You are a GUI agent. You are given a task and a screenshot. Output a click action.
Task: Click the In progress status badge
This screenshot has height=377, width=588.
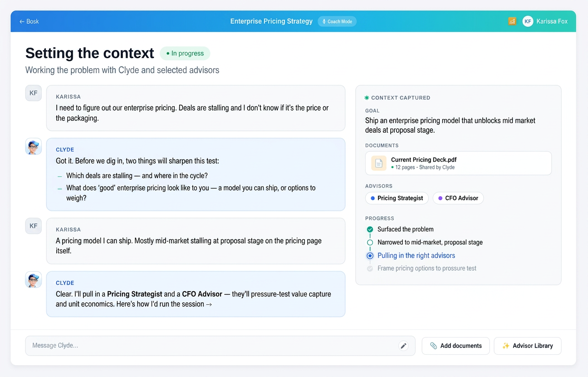(x=185, y=53)
